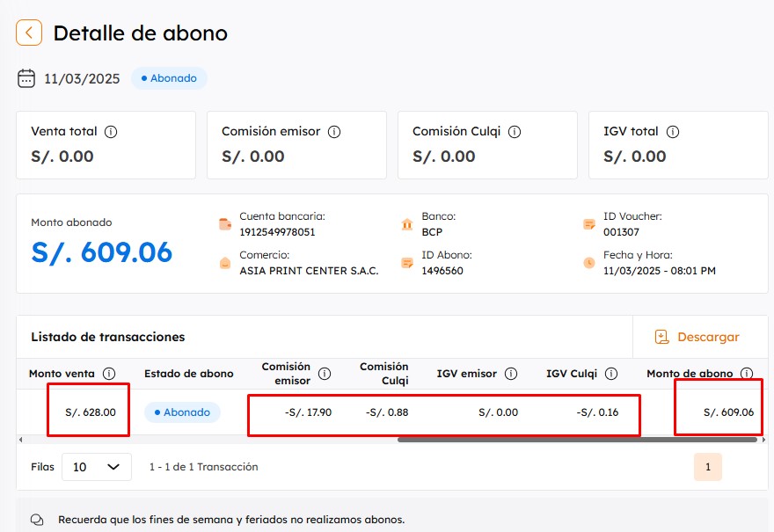Click the calendar icon beside the date
The image size is (774, 532).
tap(26, 78)
